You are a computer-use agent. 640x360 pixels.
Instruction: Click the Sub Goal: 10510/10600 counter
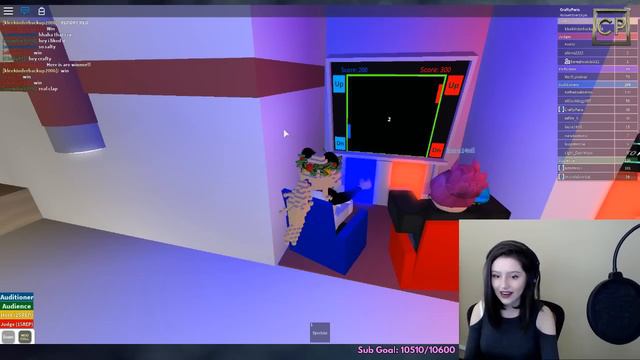click(x=406, y=350)
